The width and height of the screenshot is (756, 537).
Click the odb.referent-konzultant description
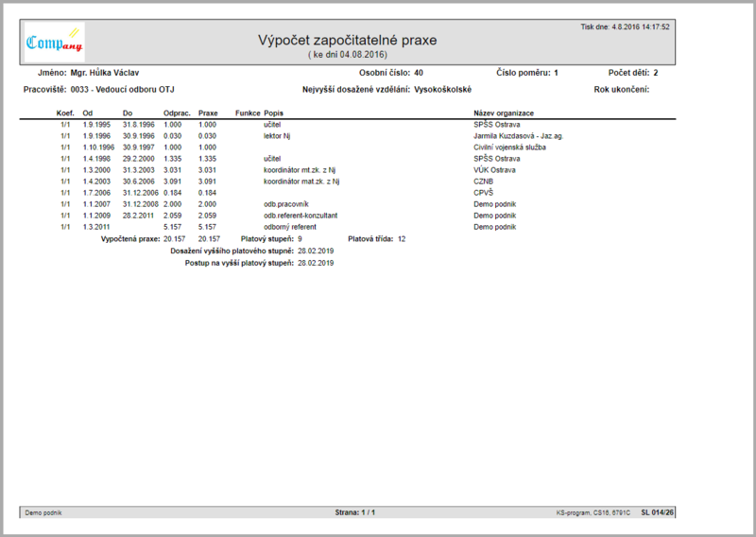pyautogui.click(x=301, y=216)
